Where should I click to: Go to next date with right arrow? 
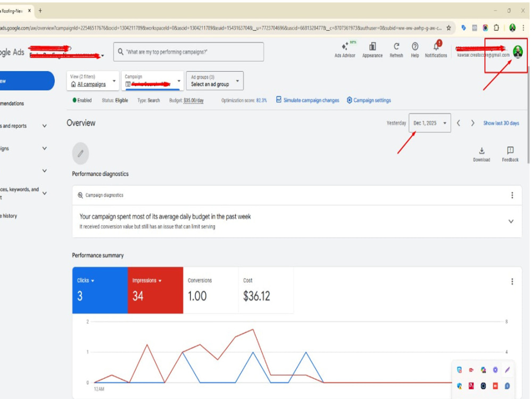click(472, 123)
